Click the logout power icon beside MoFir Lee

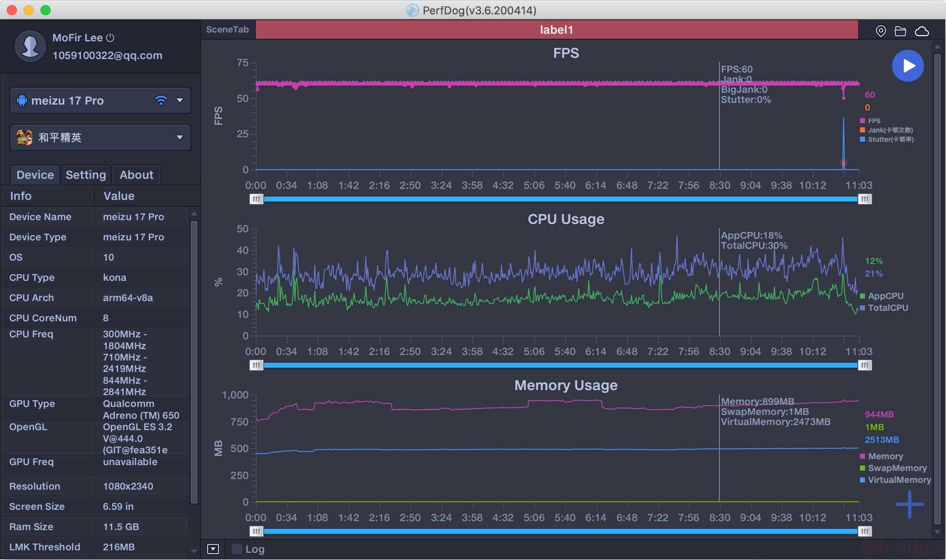coord(110,38)
